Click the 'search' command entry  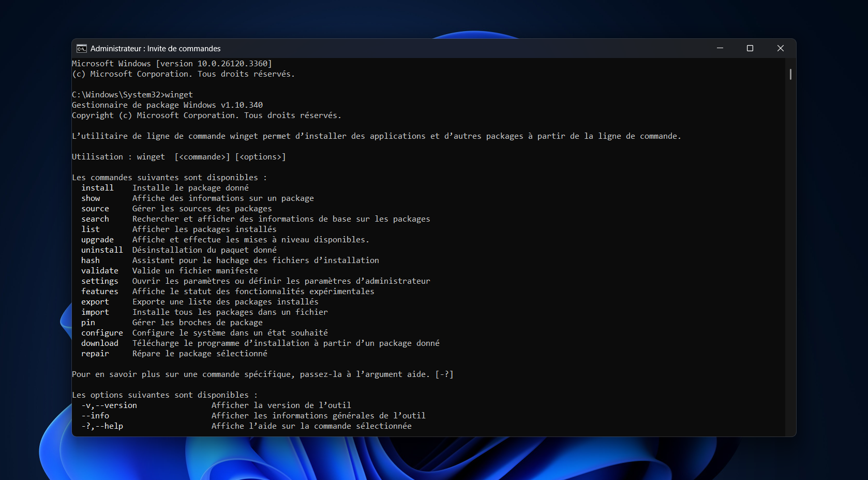pyautogui.click(x=95, y=219)
